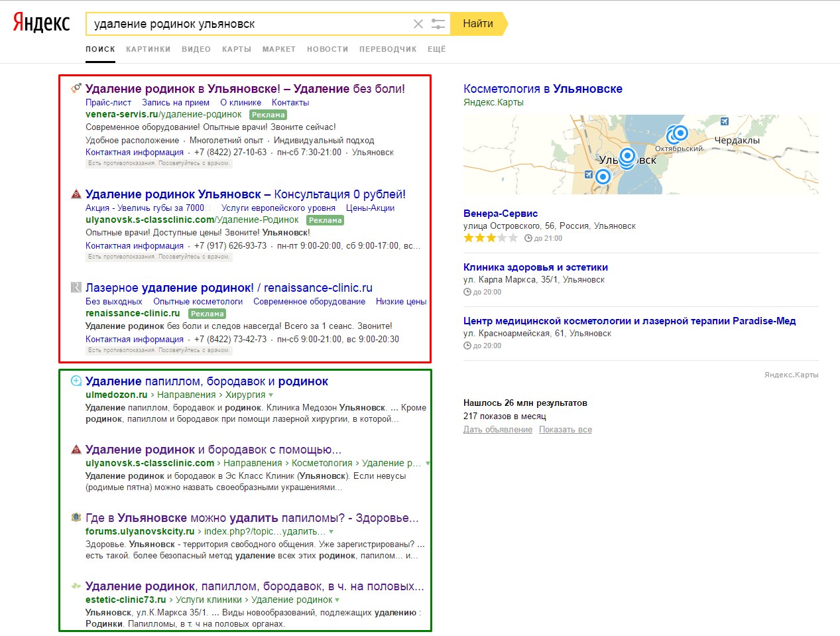Screen dimensions: 840x636
Task: Open the Прайс-лист sitelink
Action: point(108,103)
